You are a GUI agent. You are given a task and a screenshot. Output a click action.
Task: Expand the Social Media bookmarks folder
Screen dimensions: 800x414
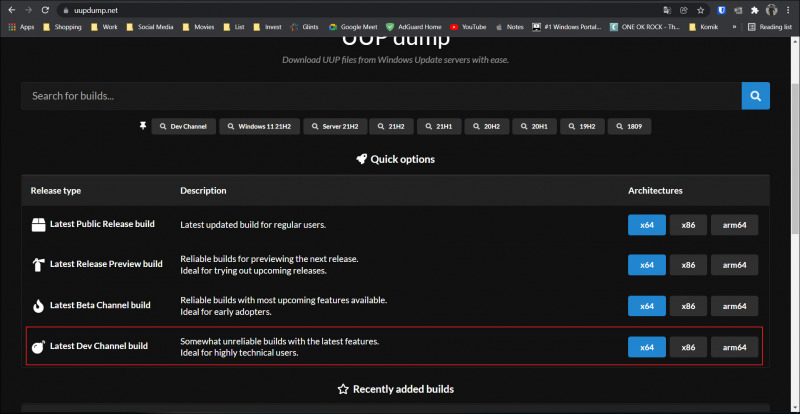click(149, 27)
